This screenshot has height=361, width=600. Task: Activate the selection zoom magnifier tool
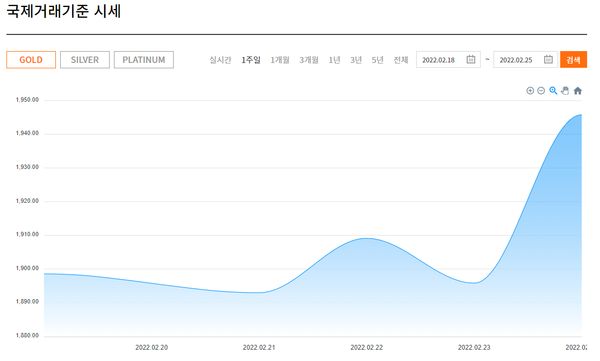553,91
